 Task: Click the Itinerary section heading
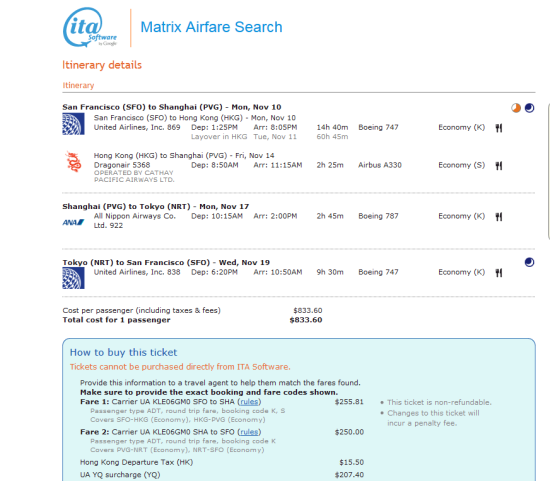pos(78,85)
